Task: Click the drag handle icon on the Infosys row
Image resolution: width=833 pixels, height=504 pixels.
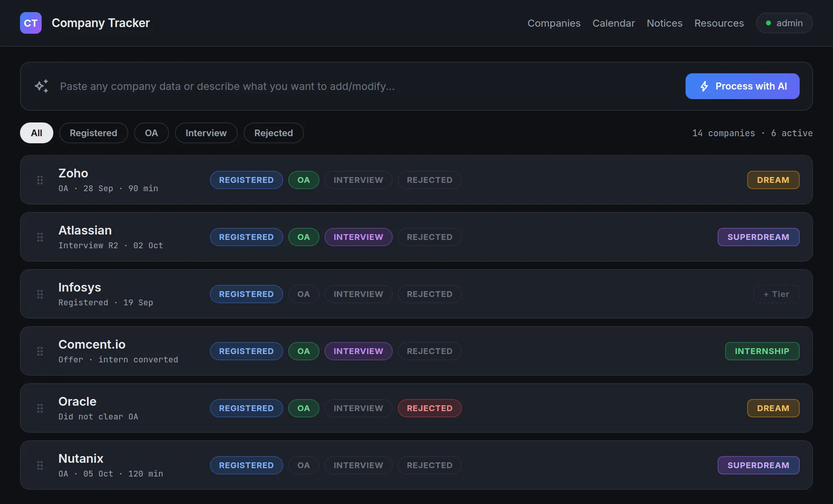Action: point(40,294)
